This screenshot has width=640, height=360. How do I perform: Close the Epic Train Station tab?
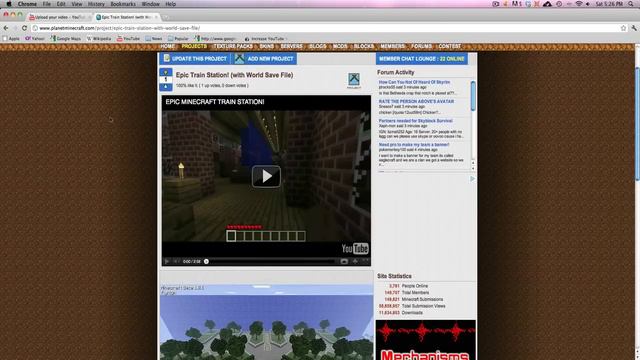pos(156,17)
